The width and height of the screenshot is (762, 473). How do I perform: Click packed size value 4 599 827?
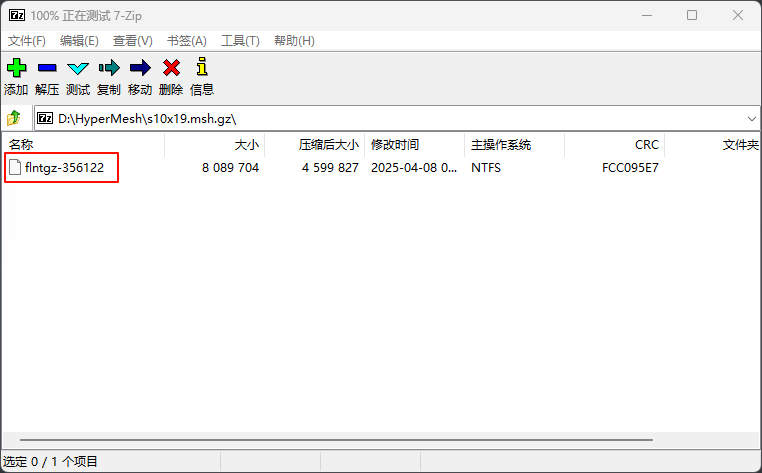pos(330,168)
